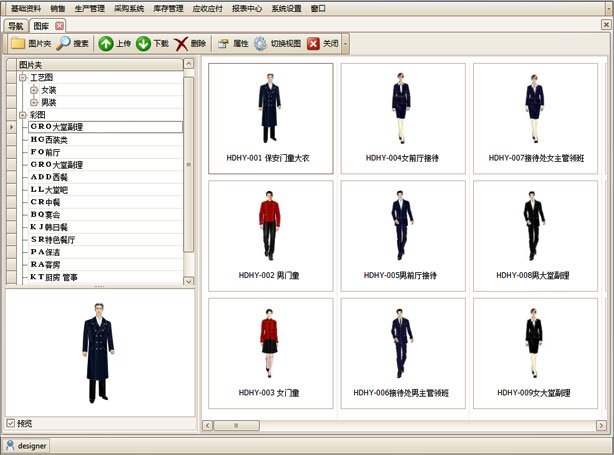Click the 搜索 magnifier icon
This screenshot has height=455, width=614.
coord(63,44)
